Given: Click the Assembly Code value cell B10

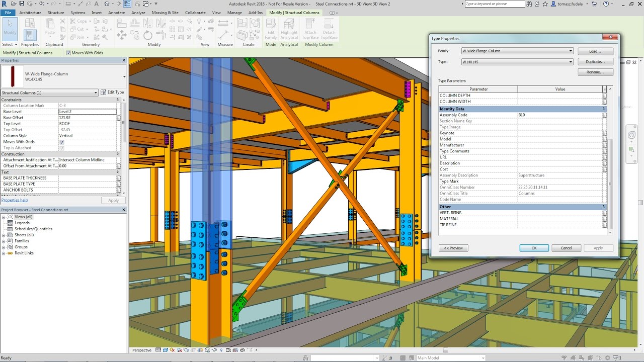Looking at the screenshot, I should [560, 115].
